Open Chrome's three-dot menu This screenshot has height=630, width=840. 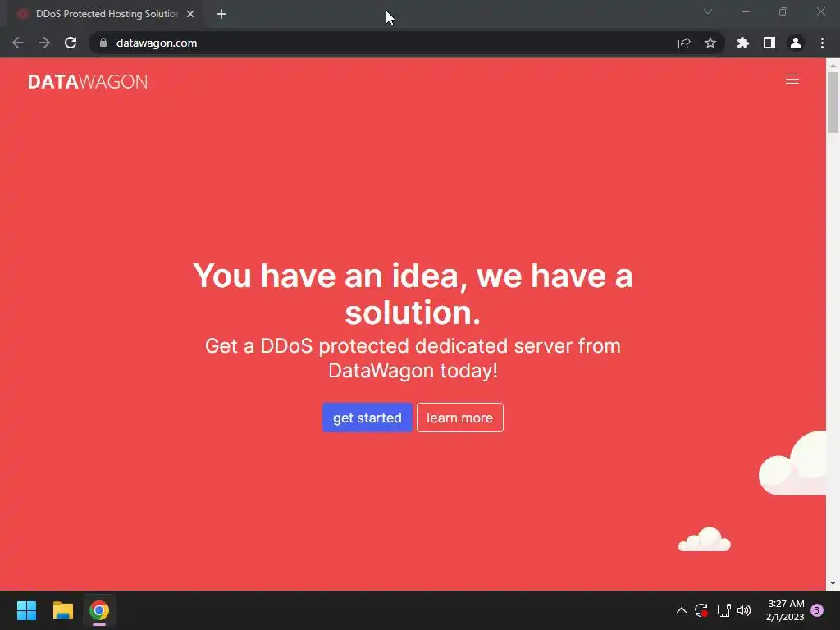click(822, 43)
